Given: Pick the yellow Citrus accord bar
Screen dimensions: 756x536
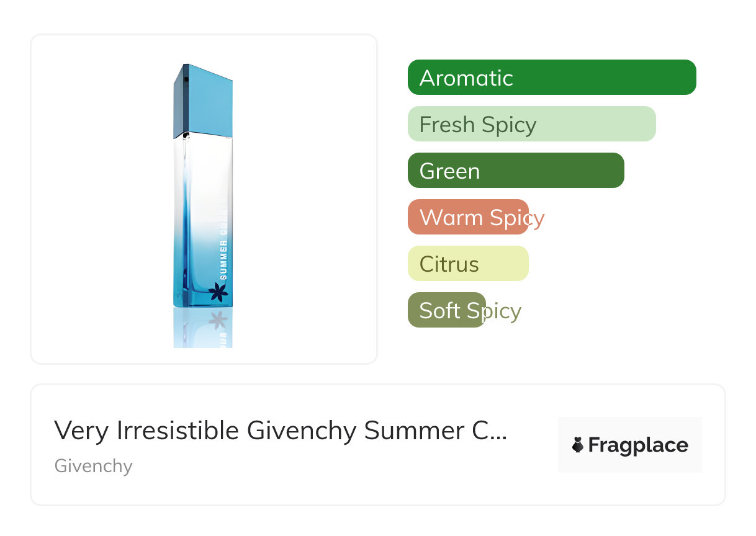Looking at the screenshot, I should click(x=467, y=264).
